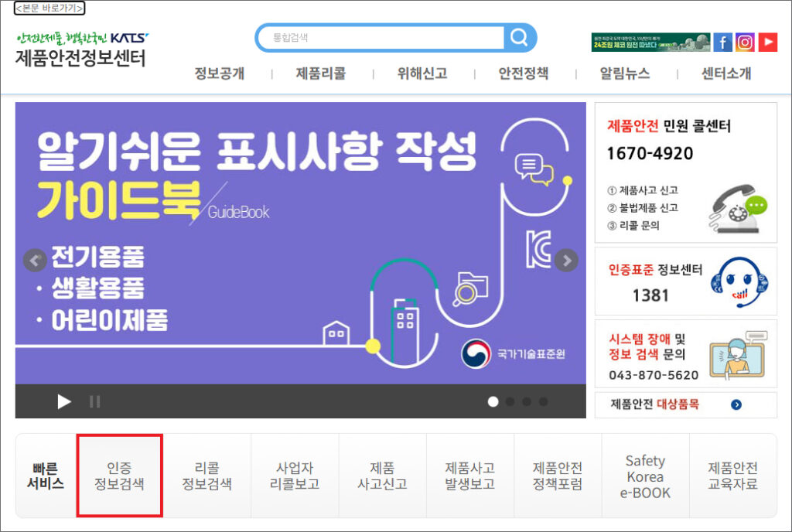
Task: Advance to next banner slide arrow
Action: [x=567, y=260]
